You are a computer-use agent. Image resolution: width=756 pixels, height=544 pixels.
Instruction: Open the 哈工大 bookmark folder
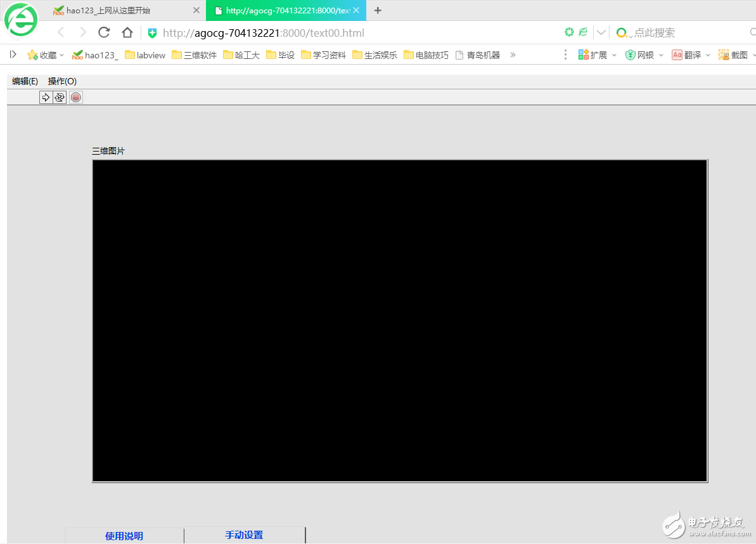241,55
